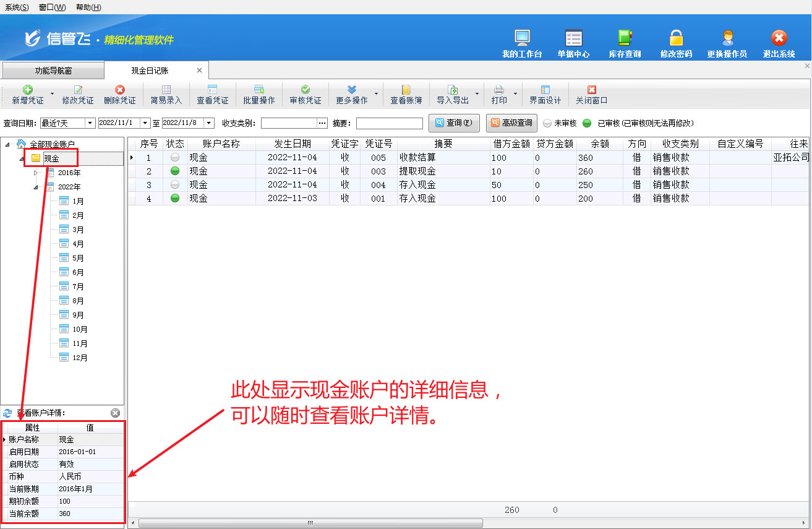Click status indicator of row 1

[x=175, y=158]
